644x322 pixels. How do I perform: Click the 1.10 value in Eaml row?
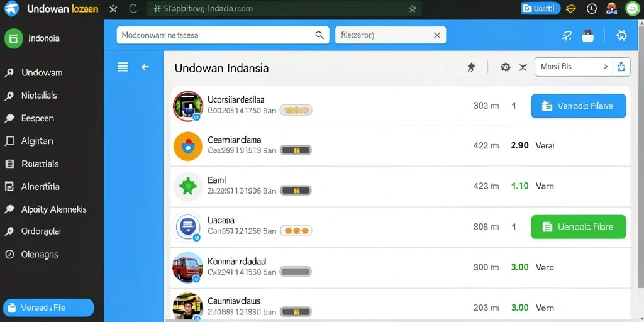tap(519, 186)
